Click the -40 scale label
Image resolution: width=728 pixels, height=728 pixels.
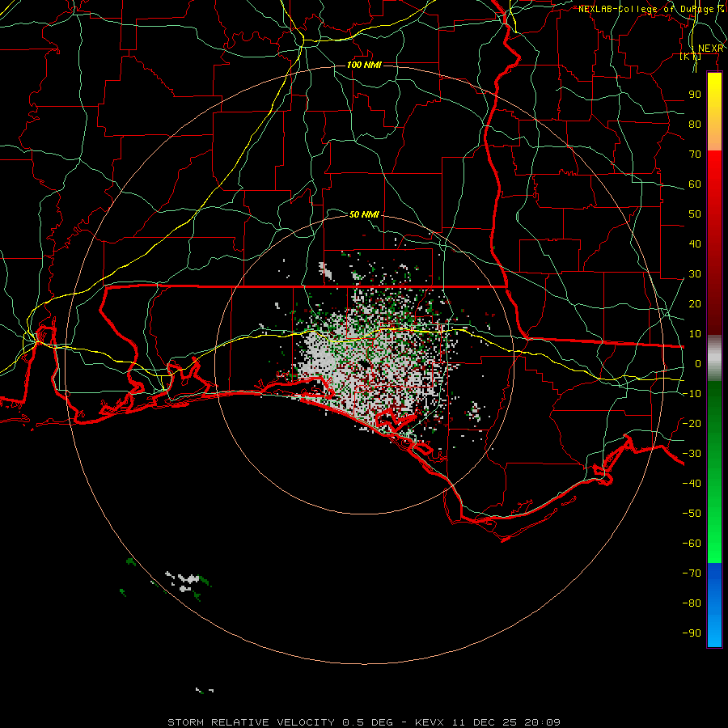(x=692, y=484)
